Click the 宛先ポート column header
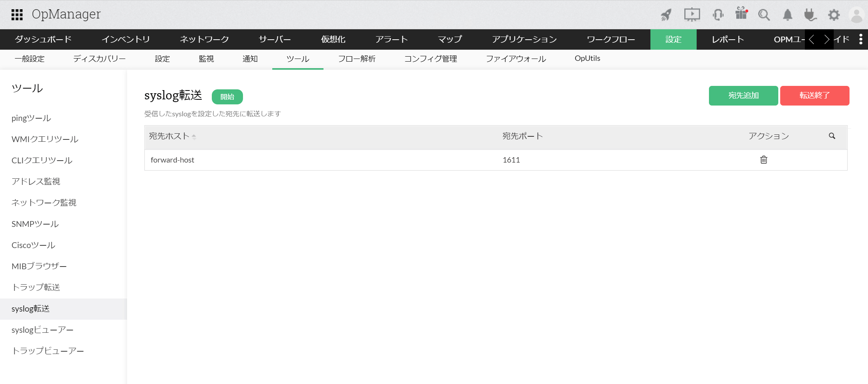Image resolution: width=868 pixels, height=384 pixels. tap(523, 136)
